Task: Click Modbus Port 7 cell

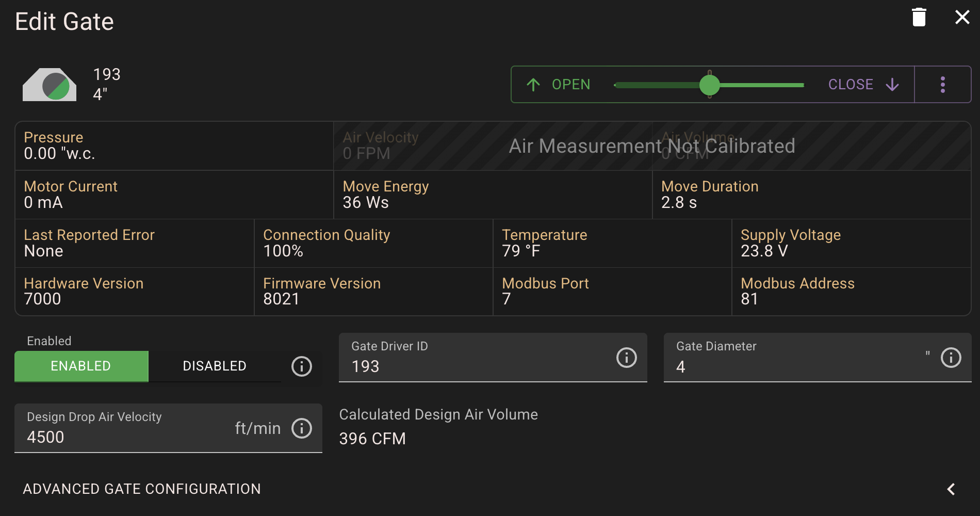Action: click(x=612, y=292)
